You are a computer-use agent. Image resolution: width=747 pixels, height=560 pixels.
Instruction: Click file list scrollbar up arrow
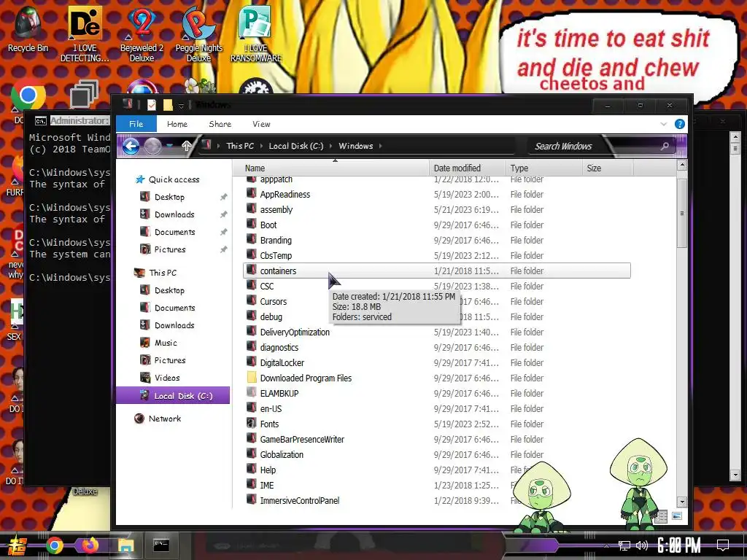pyautogui.click(x=682, y=166)
